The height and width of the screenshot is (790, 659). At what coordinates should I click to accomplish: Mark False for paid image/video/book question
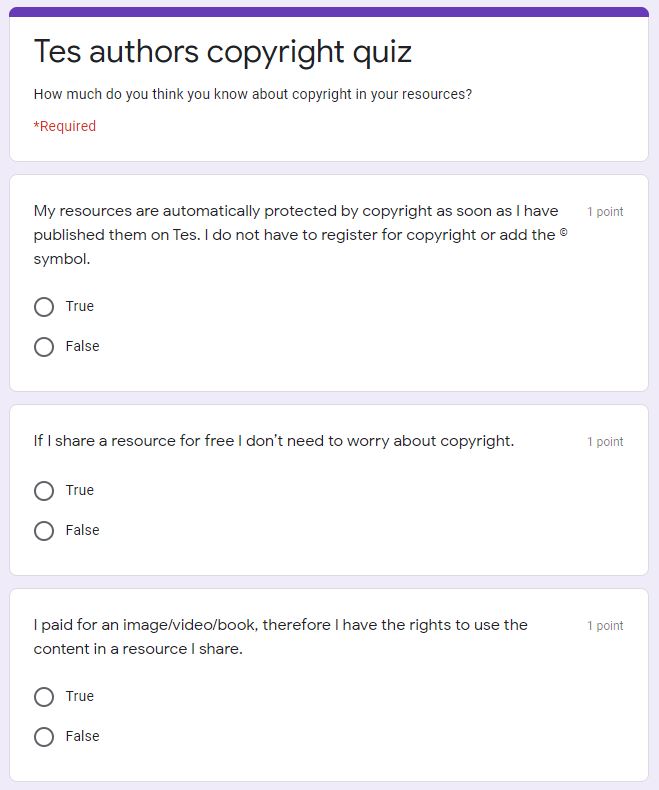44,737
